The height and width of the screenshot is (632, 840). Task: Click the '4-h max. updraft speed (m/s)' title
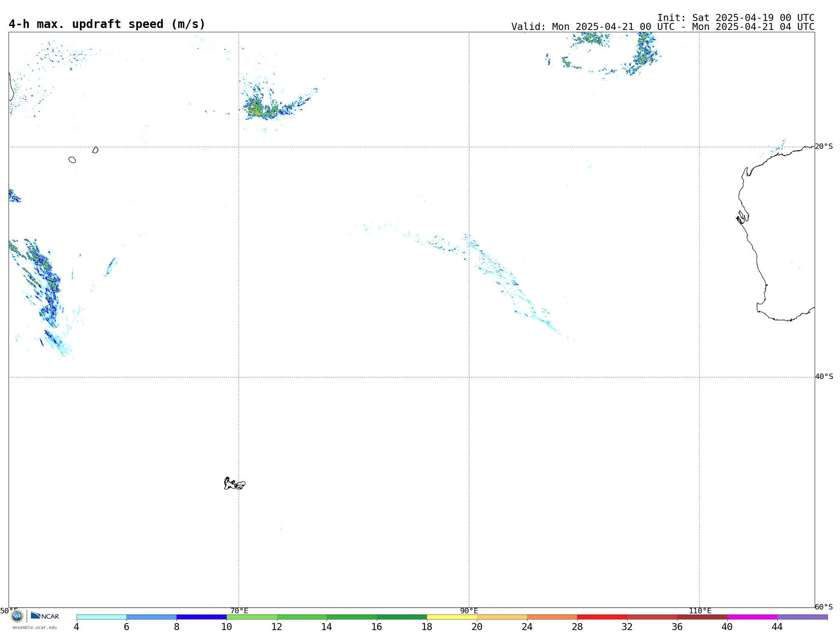click(107, 24)
